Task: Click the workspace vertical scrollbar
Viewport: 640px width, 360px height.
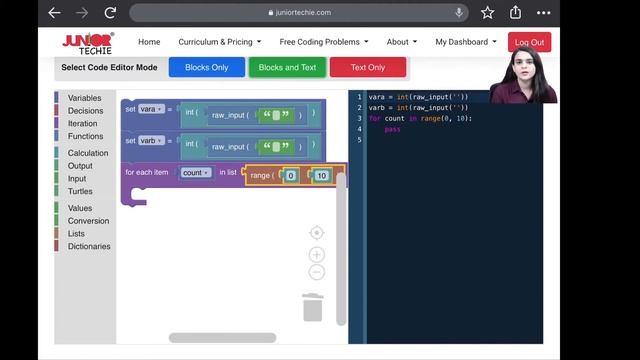Action: [x=341, y=249]
